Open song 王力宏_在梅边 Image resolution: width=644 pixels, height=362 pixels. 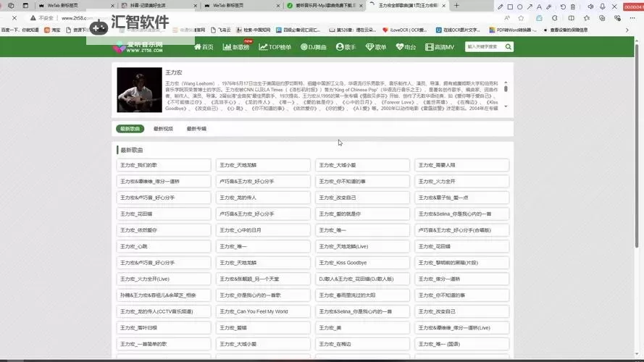[363, 344]
